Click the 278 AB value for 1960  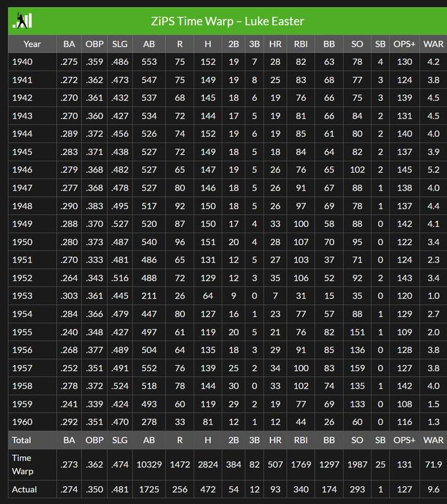149,422
